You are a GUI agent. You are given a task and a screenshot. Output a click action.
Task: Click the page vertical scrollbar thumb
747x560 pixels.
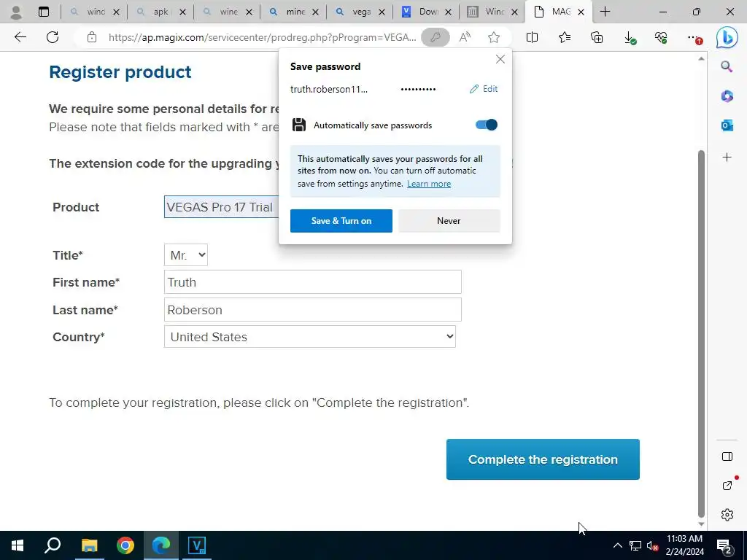[x=701, y=333]
